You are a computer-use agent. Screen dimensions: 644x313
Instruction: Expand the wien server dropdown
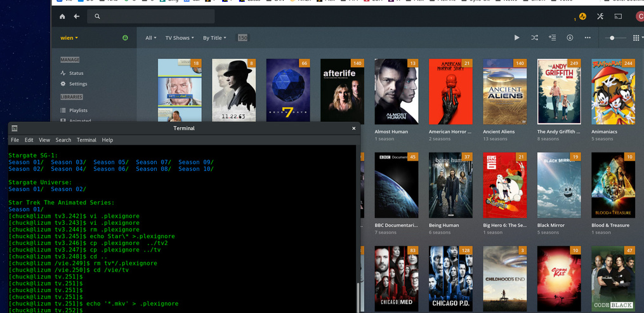point(69,38)
